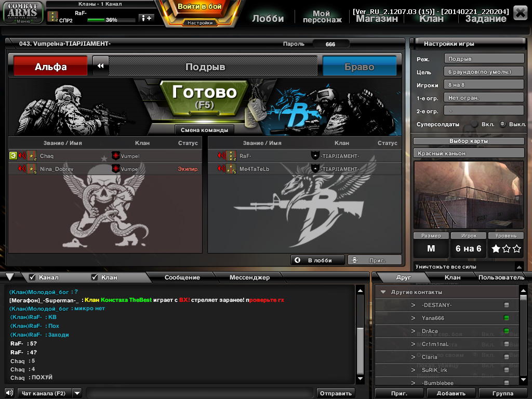Screen dimensions: 532x399
Task: Click Vumpel clan emblem next to Chaq
Action: coord(116,156)
